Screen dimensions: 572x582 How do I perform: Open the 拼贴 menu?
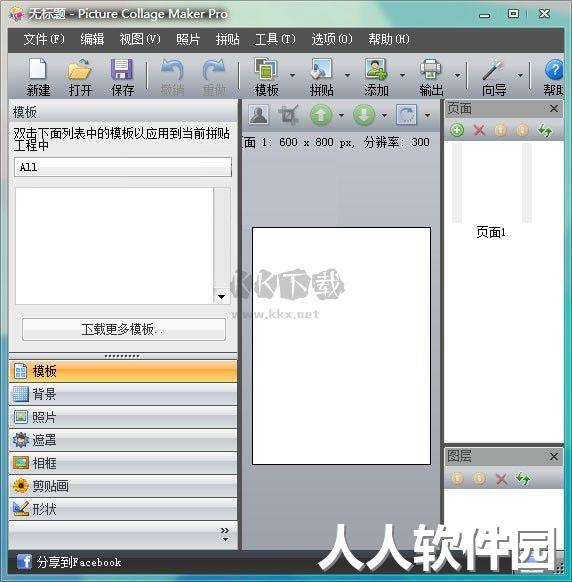point(228,39)
